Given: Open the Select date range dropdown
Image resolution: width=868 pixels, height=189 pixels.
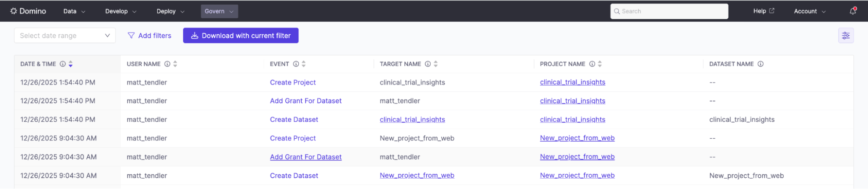Looking at the screenshot, I should [x=65, y=36].
